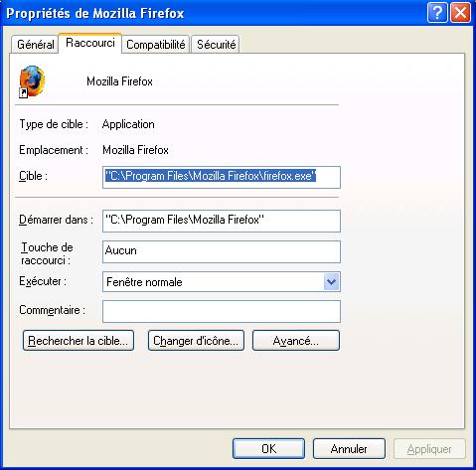Image resolution: width=476 pixels, height=470 pixels.
Task: Select the Raccourci tab
Action: click(90, 43)
